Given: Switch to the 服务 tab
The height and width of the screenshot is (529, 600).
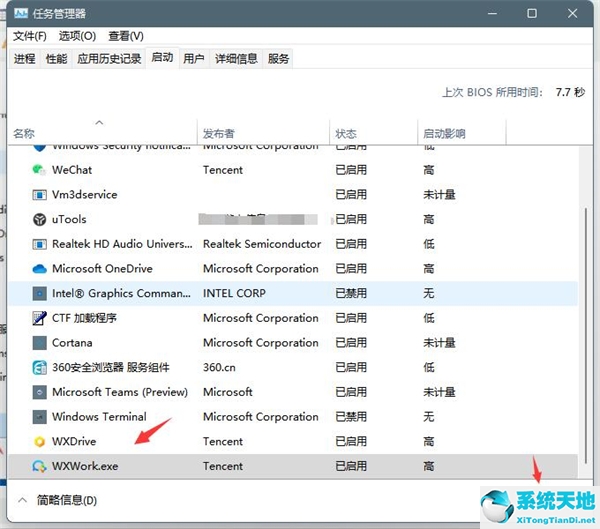Looking at the screenshot, I should click(278, 59).
